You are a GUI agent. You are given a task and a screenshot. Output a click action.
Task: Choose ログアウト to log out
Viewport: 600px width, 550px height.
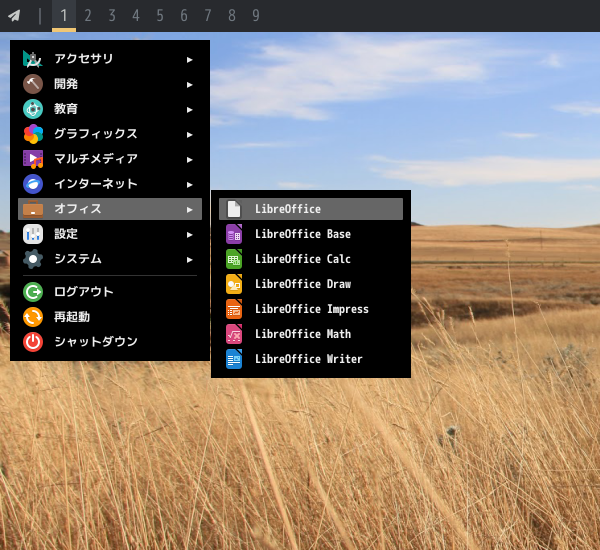pos(84,292)
